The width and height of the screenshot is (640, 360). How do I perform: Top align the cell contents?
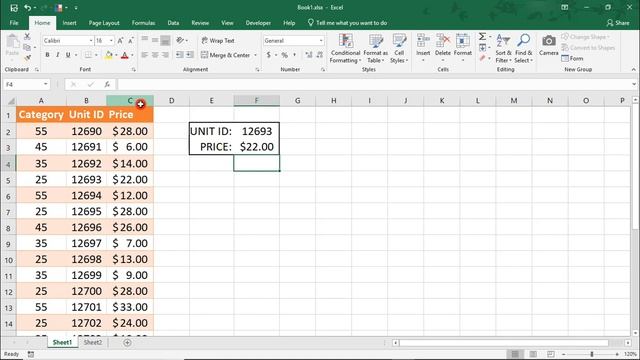[x=144, y=40]
